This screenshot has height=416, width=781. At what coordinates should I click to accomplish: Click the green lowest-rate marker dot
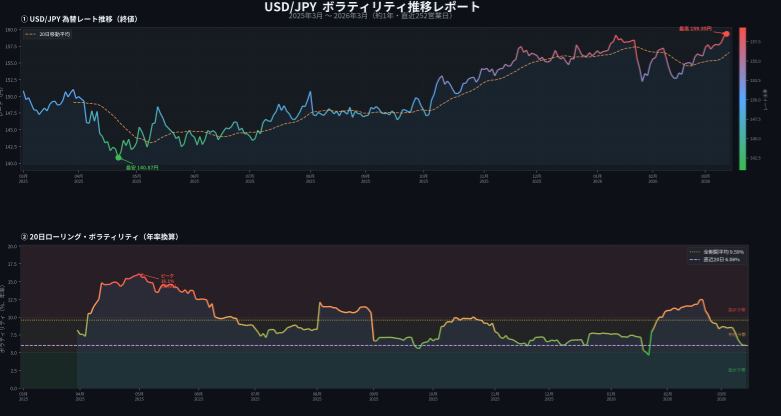point(119,157)
